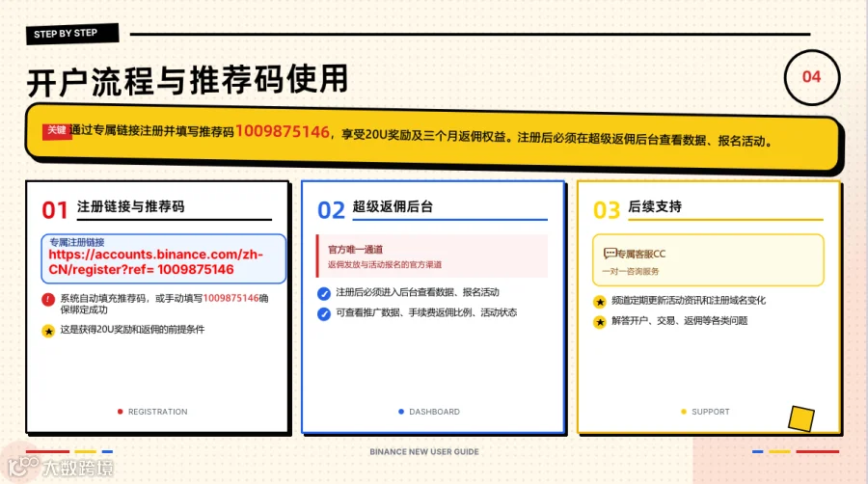Click the DASHBOARD footer label
Viewport: 868px width, 484px height.
pos(435,412)
